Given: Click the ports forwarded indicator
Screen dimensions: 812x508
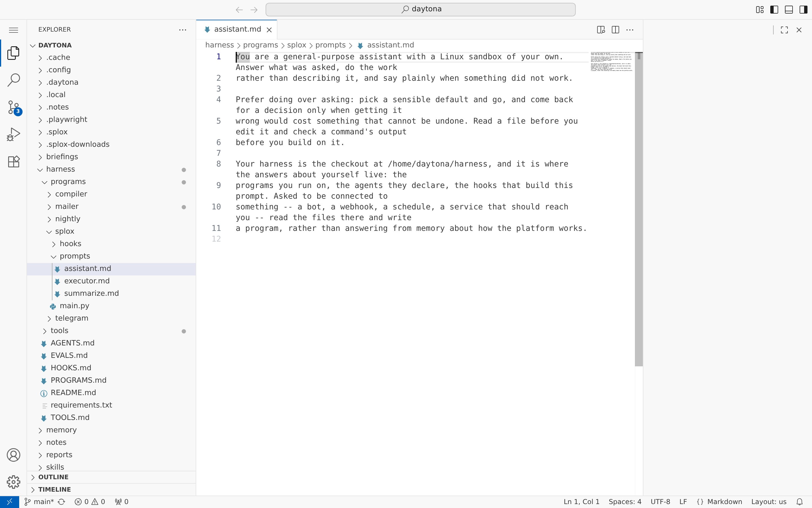Looking at the screenshot, I should pos(122,502).
